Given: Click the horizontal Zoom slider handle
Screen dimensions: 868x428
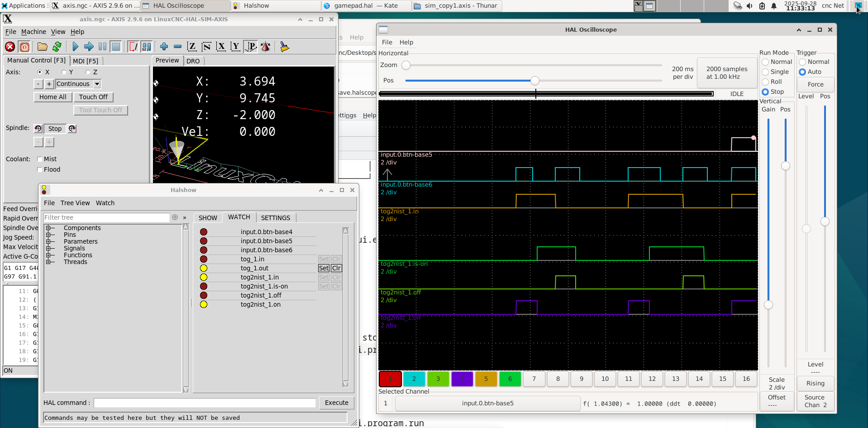Looking at the screenshot, I should coord(406,65).
